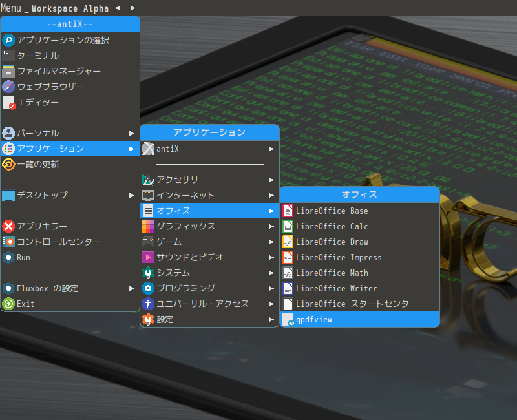Click the インターネット network icon
The image size is (517, 420).
pyautogui.click(x=148, y=195)
